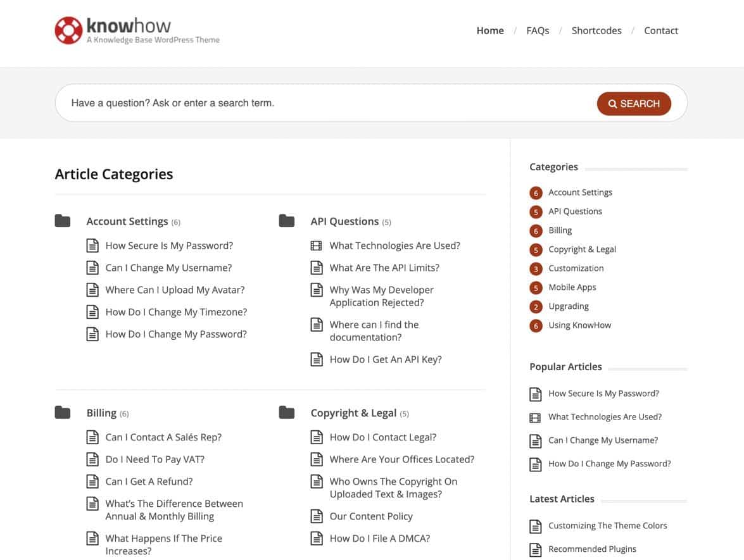Image resolution: width=744 pixels, height=560 pixels.
Task: Click the document icon beside How Secure Is My Password
Action: point(93,245)
